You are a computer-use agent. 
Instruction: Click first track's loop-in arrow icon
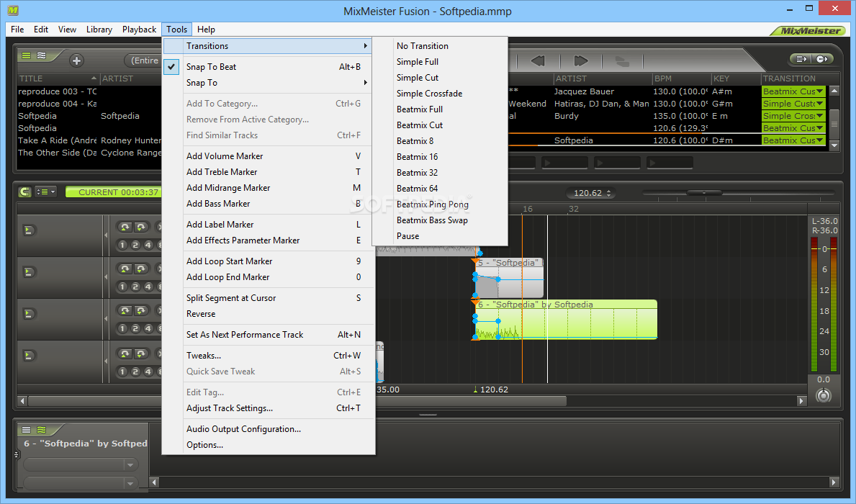(125, 227)
